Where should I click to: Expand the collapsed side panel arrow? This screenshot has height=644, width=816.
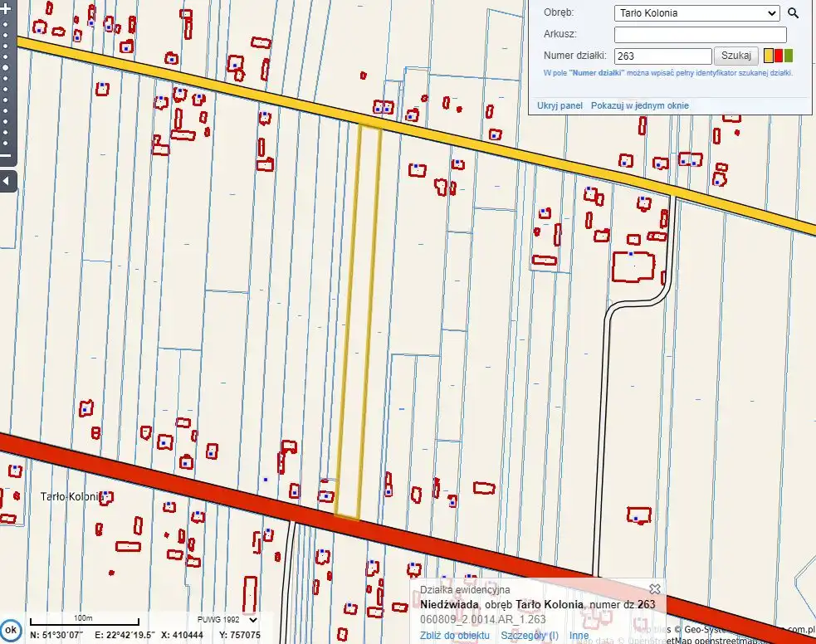point(6,180)
